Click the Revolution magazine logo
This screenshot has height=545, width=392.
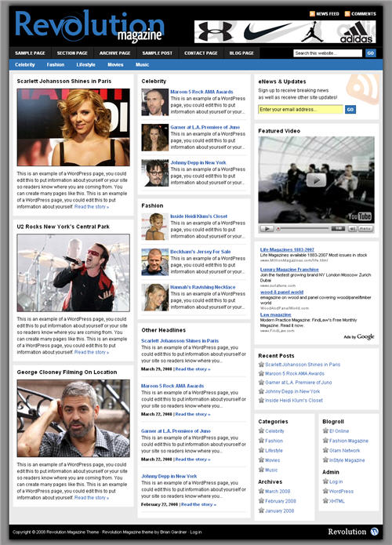click(89, 27)
